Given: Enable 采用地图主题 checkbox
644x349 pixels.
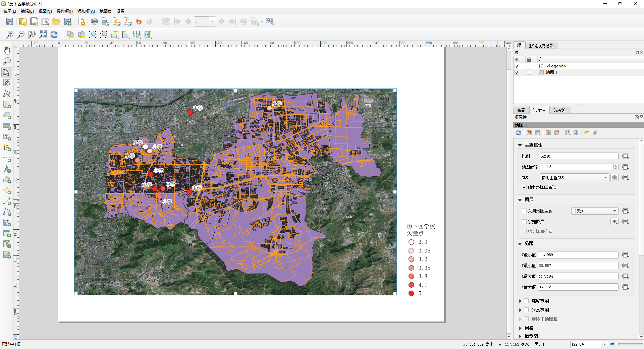Looking at the screenshot, I should (524, 211).
